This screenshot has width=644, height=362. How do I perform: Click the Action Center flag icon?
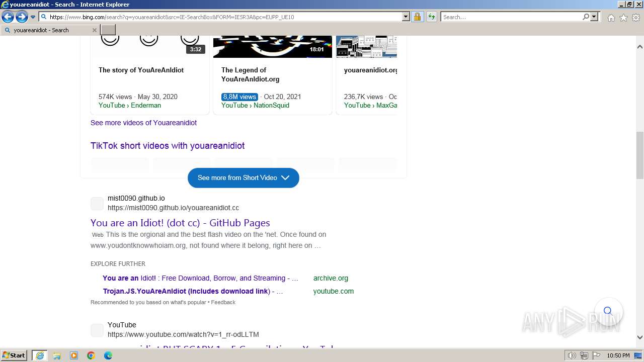(596, 355)
